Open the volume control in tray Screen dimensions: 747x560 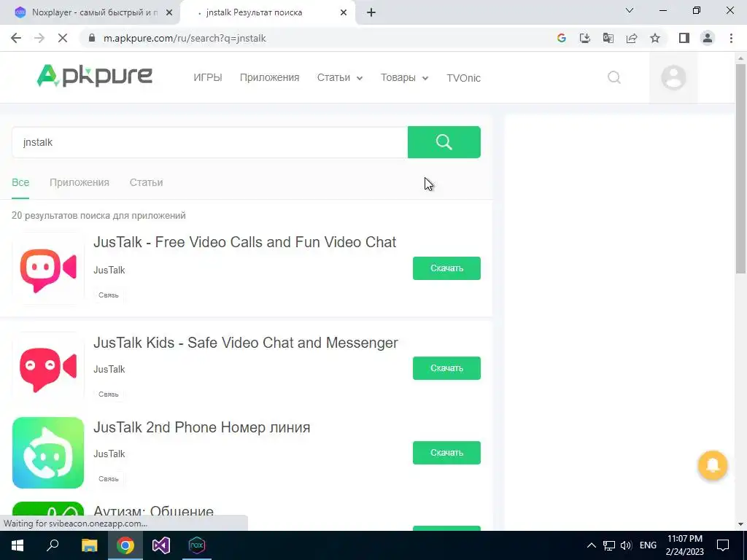(x=626, y=545)
